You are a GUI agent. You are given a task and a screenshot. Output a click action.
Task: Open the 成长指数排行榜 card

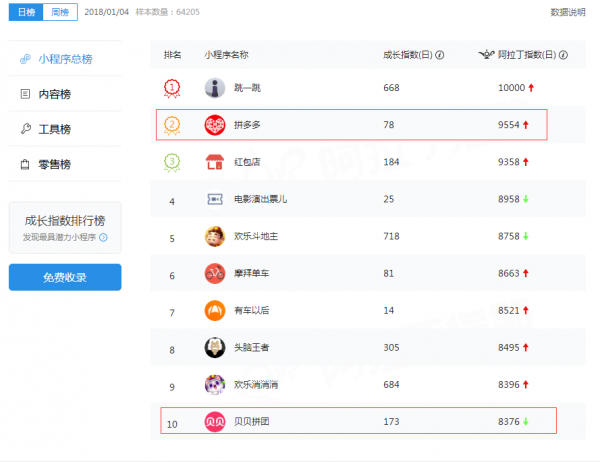point(65,228)
